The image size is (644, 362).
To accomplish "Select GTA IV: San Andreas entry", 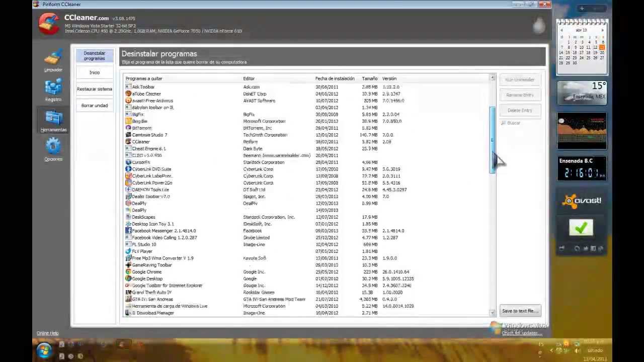I will [x=307, y=299].
